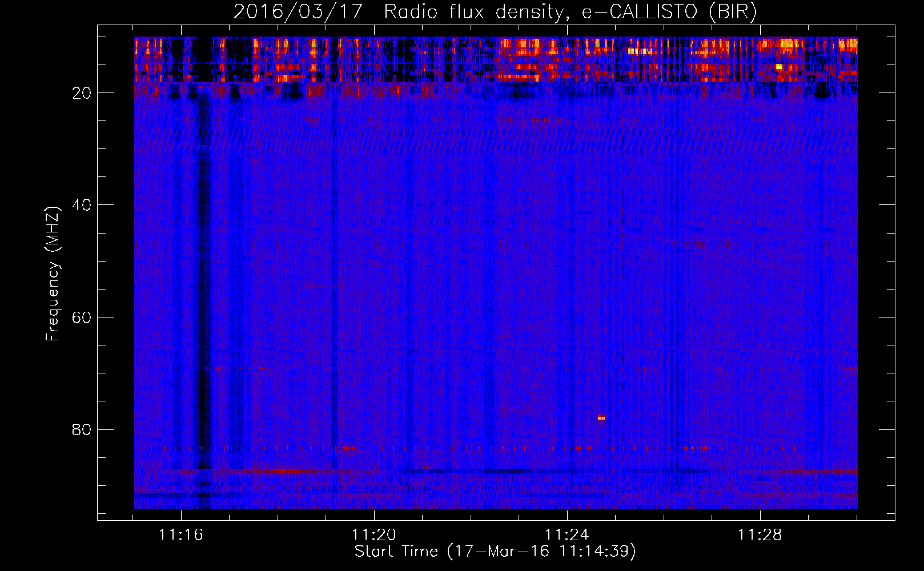Viewport: 924px width, 571px height.
Task: Click the frequency tick label '60'
Action: coord(82,317)
